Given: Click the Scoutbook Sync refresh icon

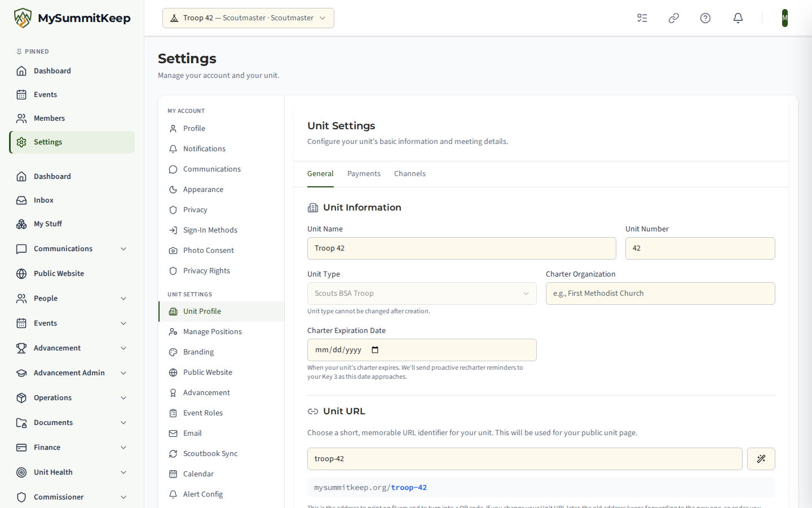Looking at the screenshot, I should tap(173, 454).
